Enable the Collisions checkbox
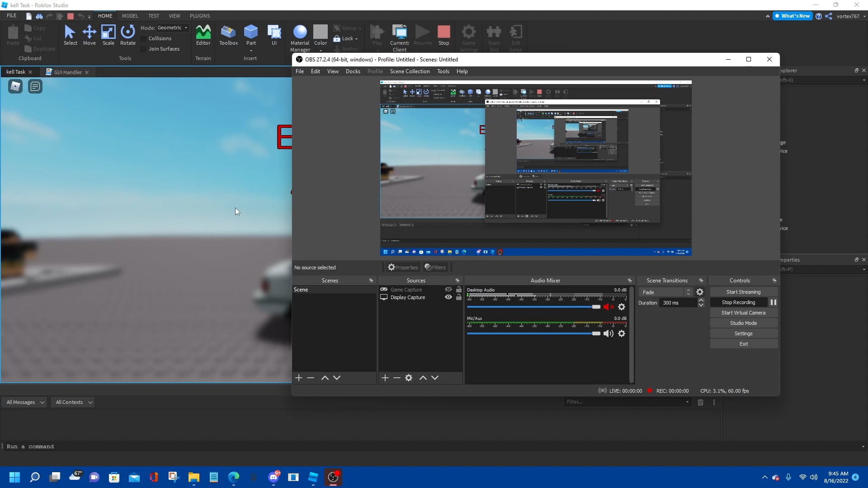This screenshot has height=488, width=868. [x=144, y=38]
